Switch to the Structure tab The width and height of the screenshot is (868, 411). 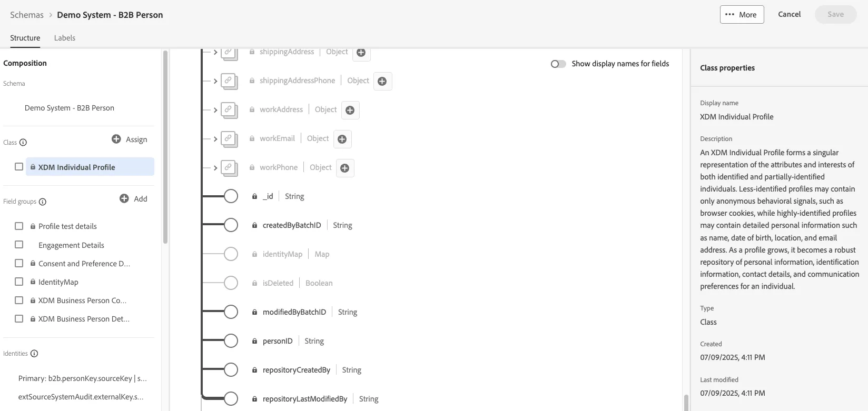pyautogui.click(x=25, y=38)
